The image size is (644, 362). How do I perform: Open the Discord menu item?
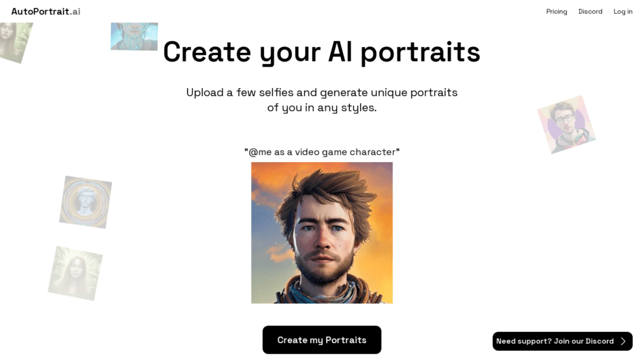(x=590, y=11)
